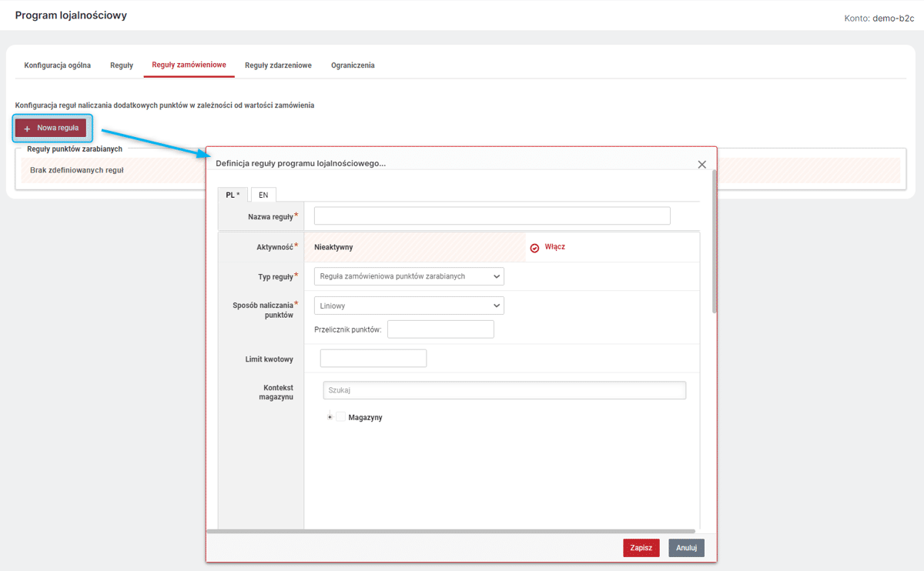Screen dimensions: 924x571
Task: Open the Typ reguły dropdown
Action: [409, 276]
